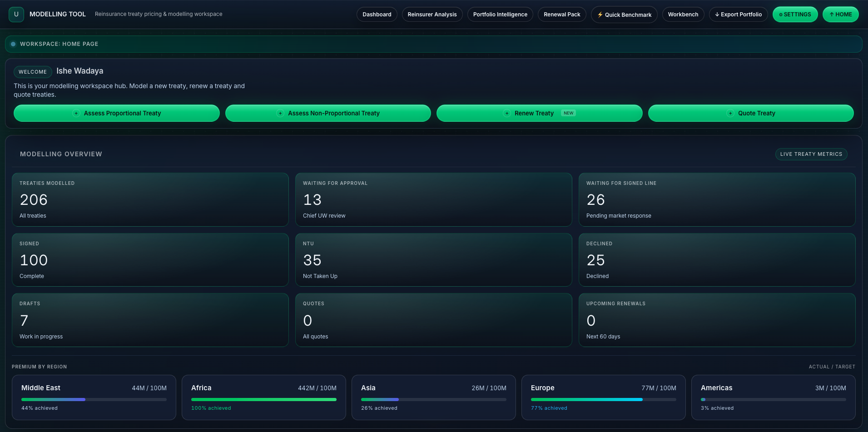Click the Americas premium progress bar
The image size is (868, 432).
tap(774, 400)
